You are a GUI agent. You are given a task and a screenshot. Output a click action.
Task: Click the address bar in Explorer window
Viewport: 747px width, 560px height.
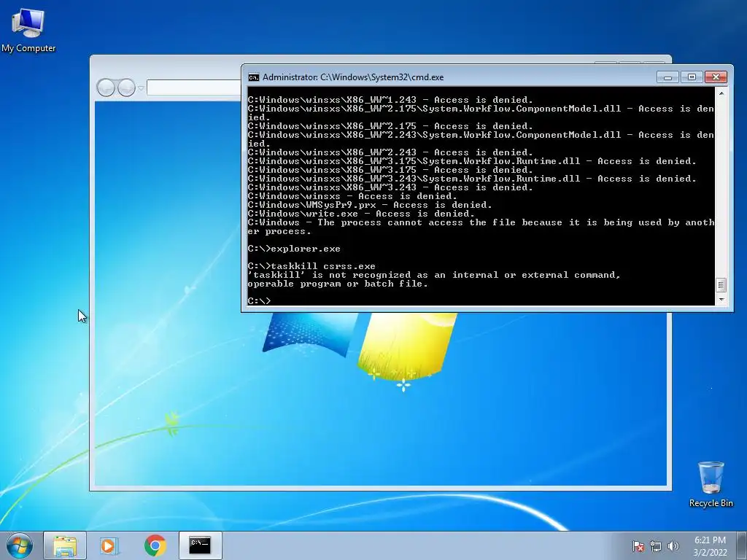coord(194,87)
